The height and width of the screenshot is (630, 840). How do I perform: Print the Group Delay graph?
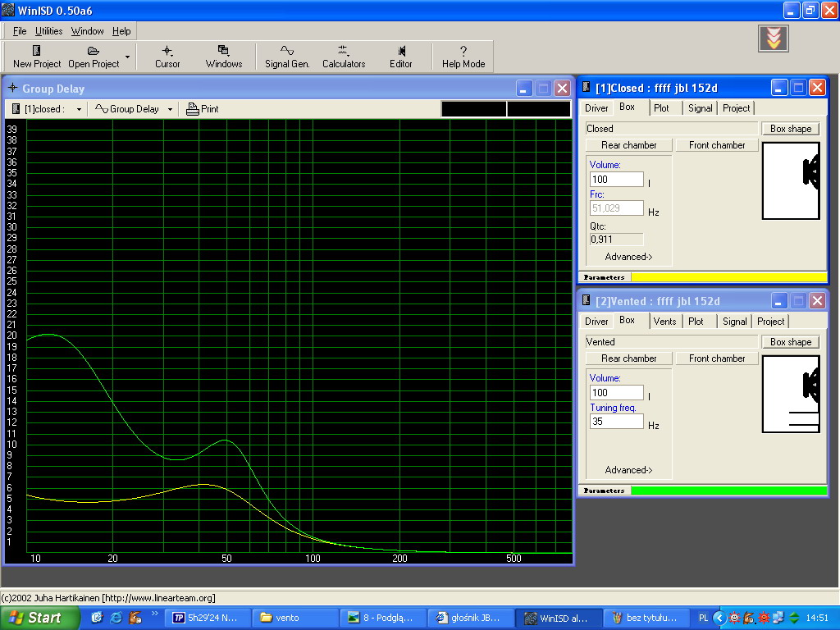[x=202, y=109]
